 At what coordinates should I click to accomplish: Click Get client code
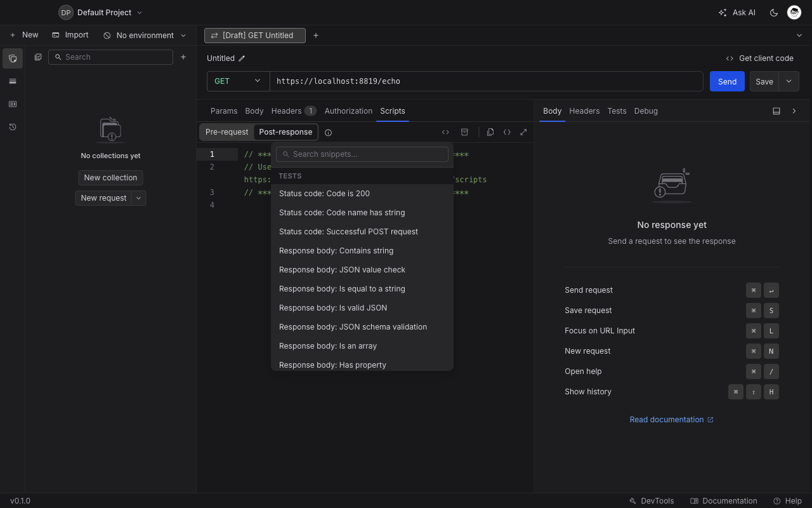coord(760,58)
